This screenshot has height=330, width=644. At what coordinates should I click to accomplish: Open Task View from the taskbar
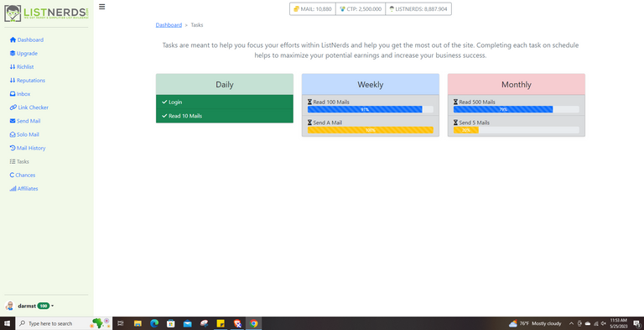(121, 323)
